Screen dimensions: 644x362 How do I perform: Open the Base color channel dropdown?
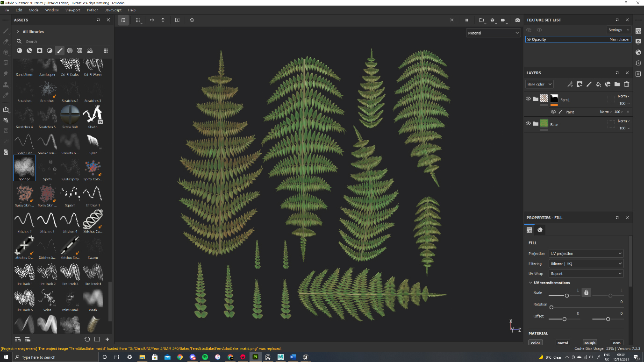[539, 85]
